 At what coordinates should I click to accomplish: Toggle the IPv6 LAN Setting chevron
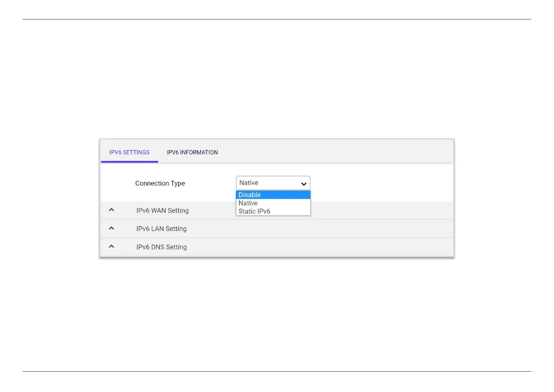112,228
